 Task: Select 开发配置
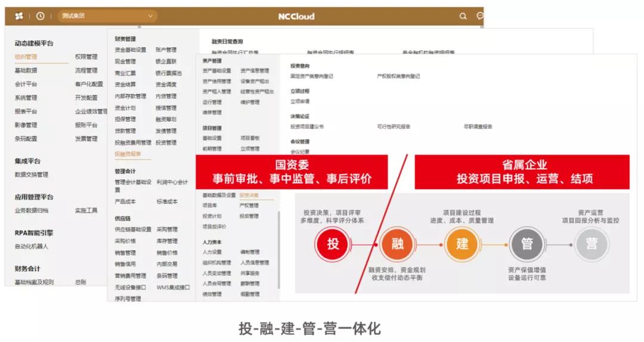[86, 98]
